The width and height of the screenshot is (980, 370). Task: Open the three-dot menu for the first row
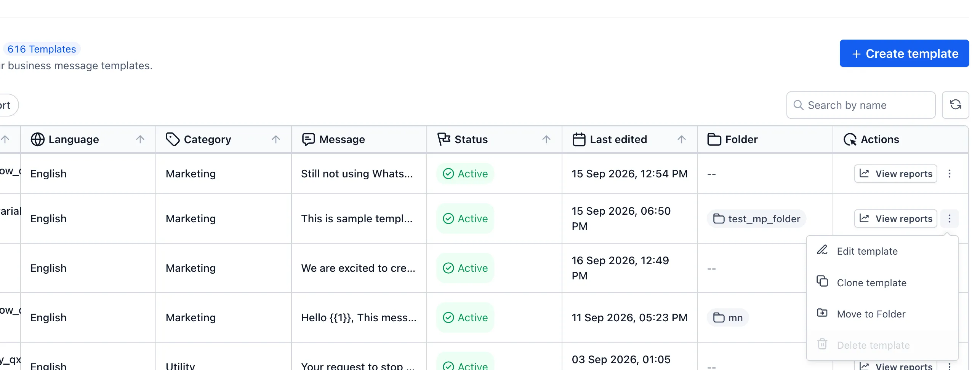[949, 174]
